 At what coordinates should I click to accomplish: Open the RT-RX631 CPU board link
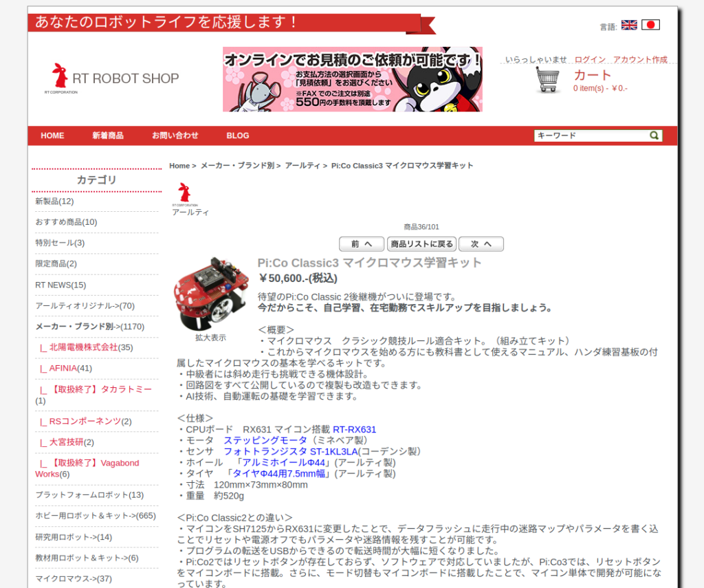(x=354, y=429)
